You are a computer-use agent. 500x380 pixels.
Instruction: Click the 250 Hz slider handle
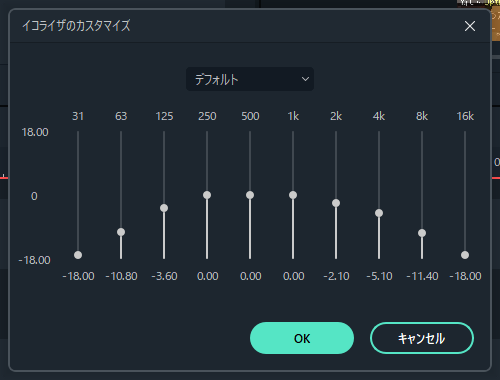click(x=207, y=195)
